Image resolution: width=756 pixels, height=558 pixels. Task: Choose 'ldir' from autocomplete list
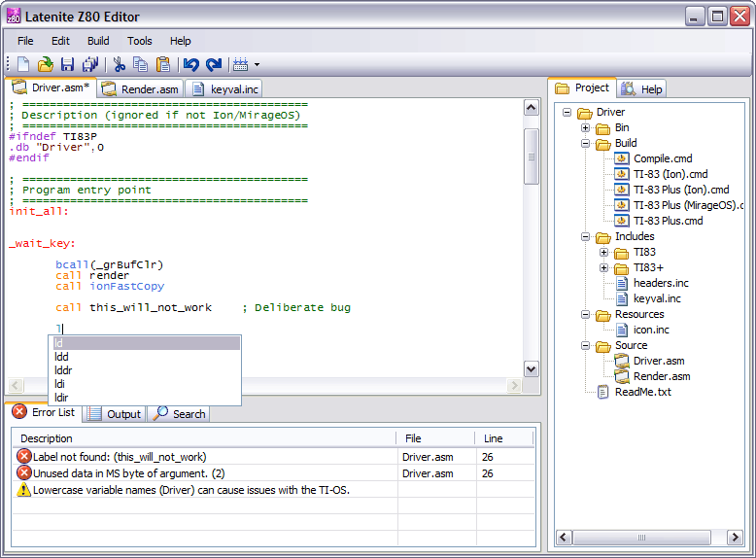[x=147, y=398]
